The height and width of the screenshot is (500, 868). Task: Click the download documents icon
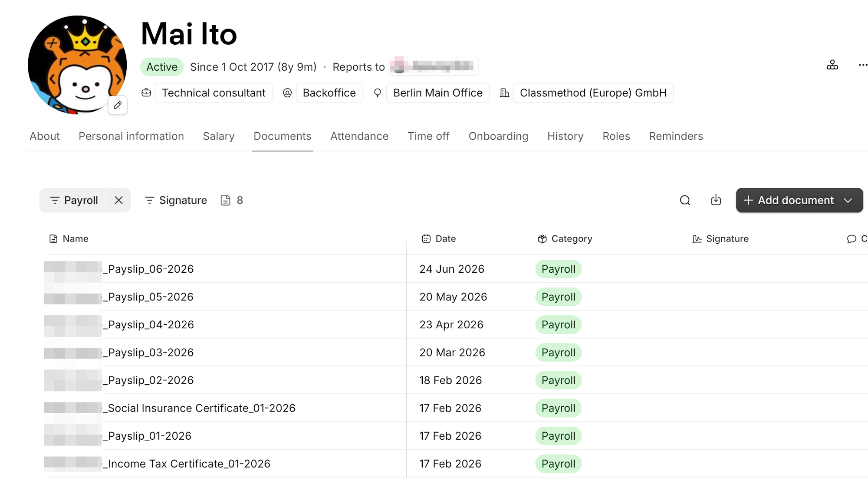(716, 200)
